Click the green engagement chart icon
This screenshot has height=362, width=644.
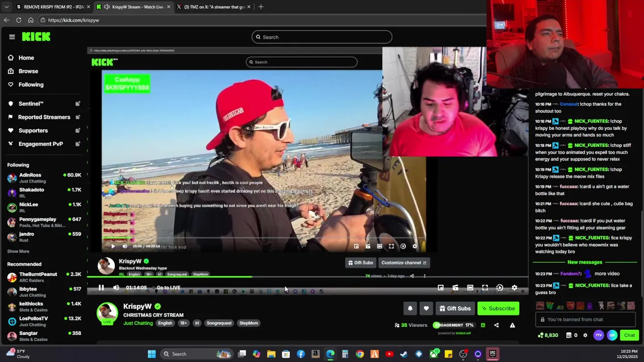pyautogui.click(x=482, y=325)
